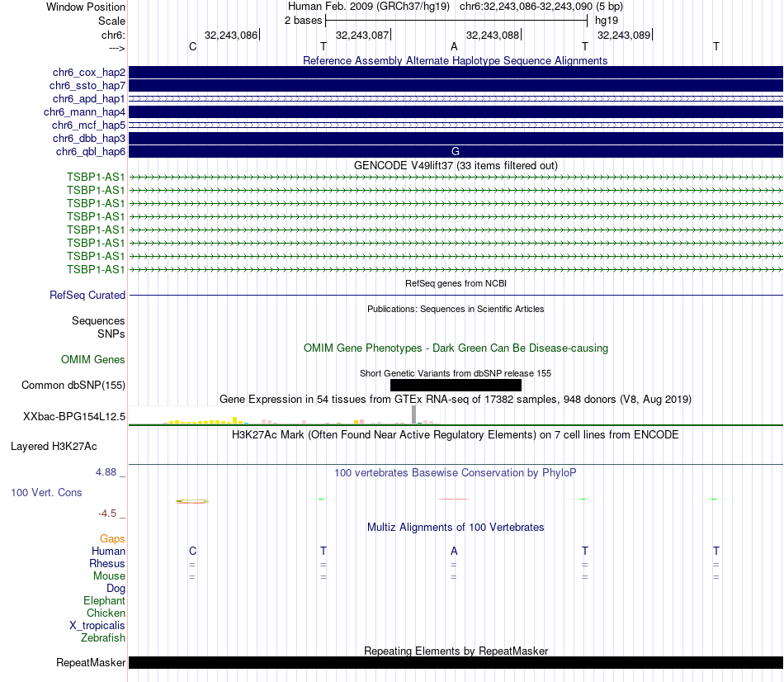The height and width of the screenshot is (682, 784).
Task: Open the Reference Assembly Alternate Haplotype Sequence Alignments title
Action: pyautogui.click(x=455, y=60)
